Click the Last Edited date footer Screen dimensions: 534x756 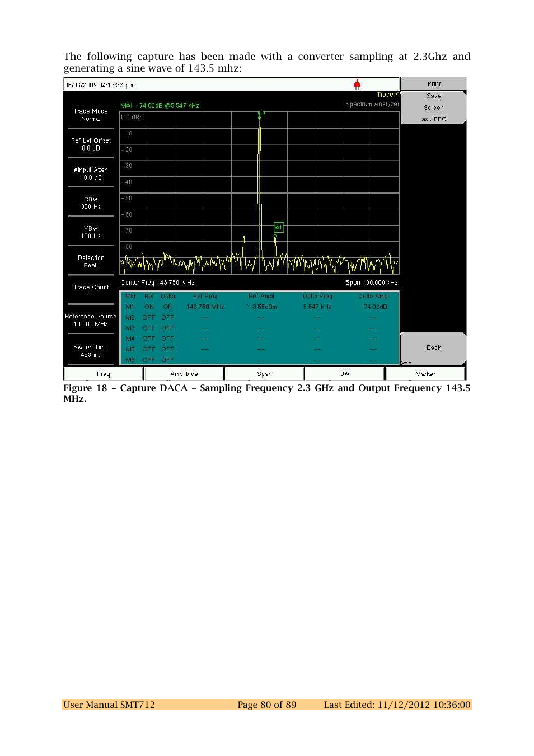click(x=397, y=705)
